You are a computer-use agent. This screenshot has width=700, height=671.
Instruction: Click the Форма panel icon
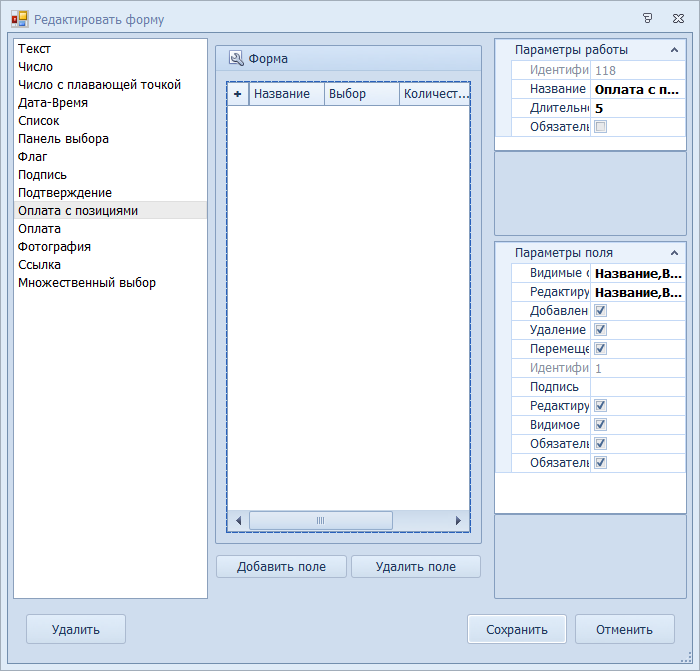coord(236,58)
